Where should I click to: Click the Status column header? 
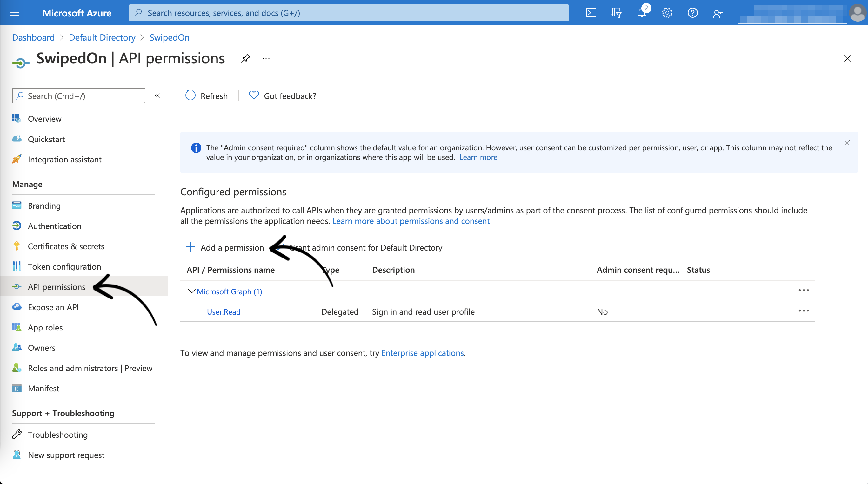(x=698, y=270)
